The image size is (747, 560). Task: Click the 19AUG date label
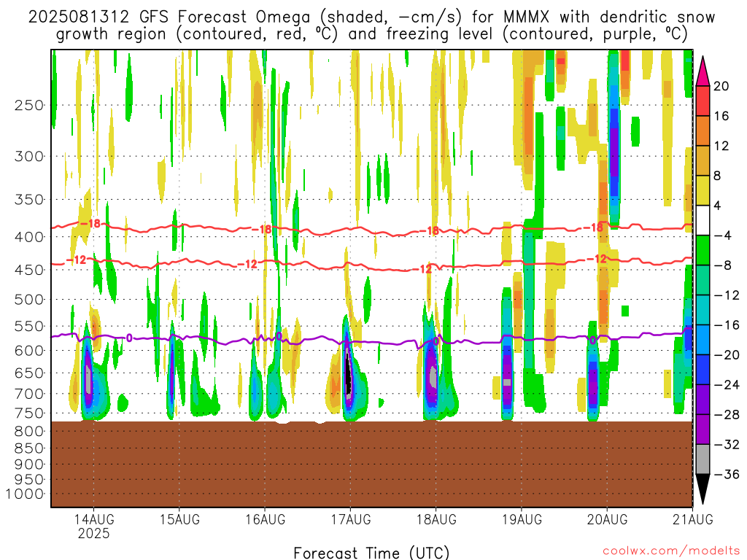point(522,519)
